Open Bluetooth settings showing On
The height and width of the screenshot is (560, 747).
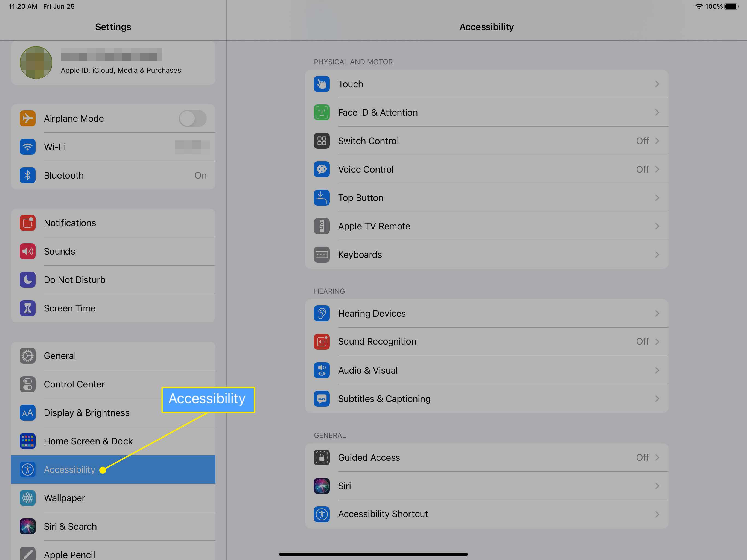113,175
